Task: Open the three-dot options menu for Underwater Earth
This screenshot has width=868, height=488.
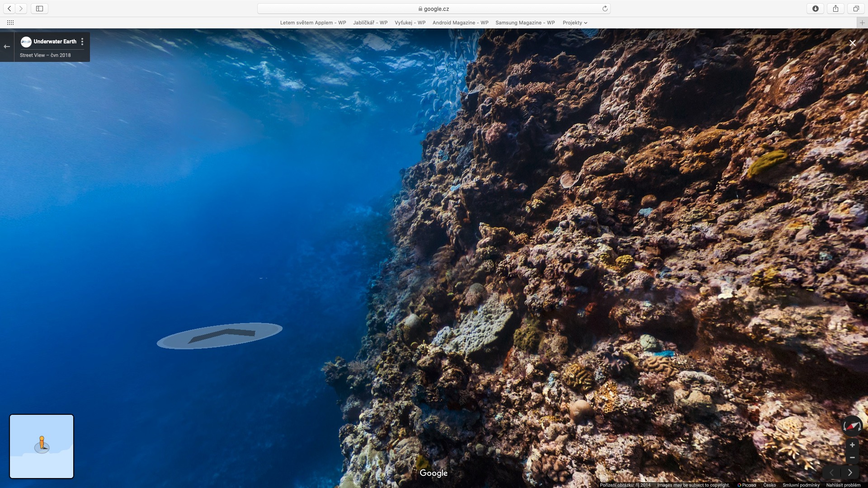Action: tap(82, 42)
